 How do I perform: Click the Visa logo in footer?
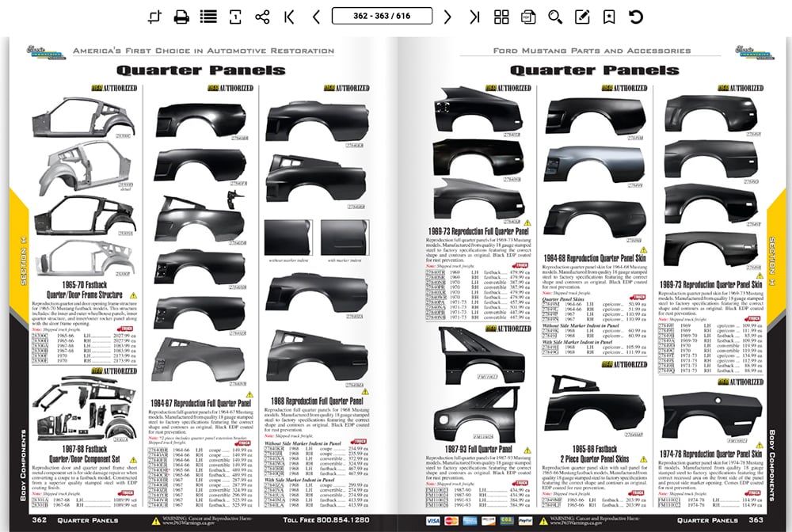click(x=433, y=520)
